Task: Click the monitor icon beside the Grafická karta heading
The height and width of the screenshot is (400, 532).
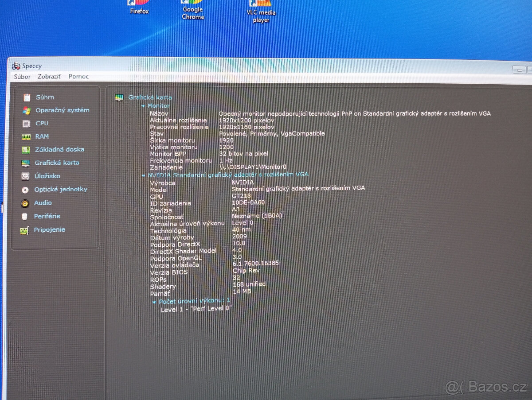Action: pos(119,97)
